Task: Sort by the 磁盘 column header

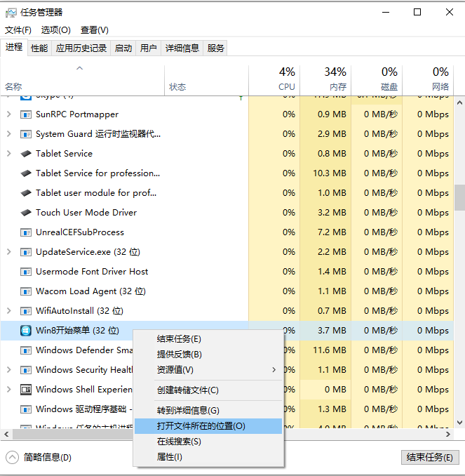Action: tap(377, 81)
